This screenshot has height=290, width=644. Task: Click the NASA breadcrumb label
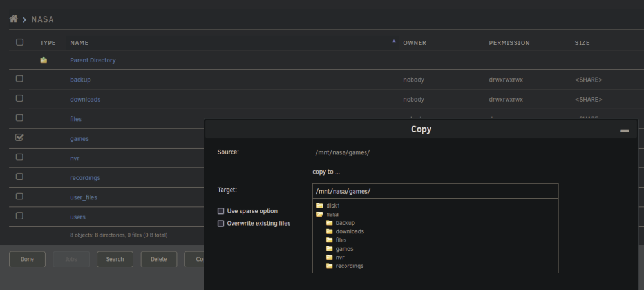[43, 19]
